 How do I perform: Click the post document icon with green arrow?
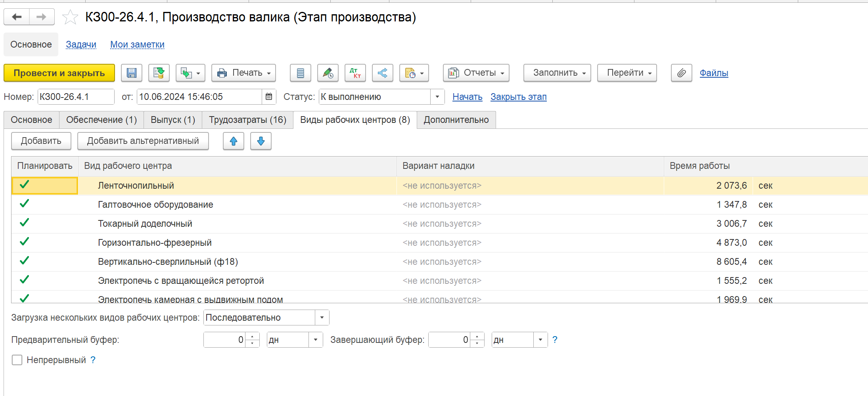159,73
